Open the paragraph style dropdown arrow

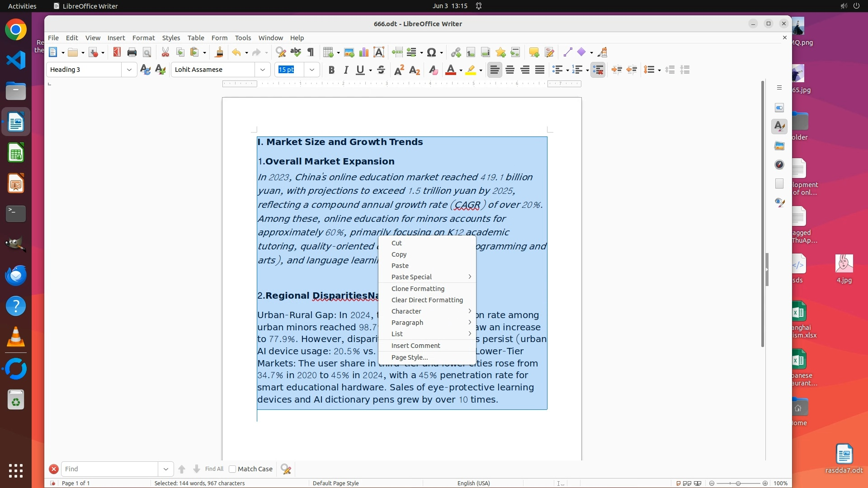click(129, 70)
